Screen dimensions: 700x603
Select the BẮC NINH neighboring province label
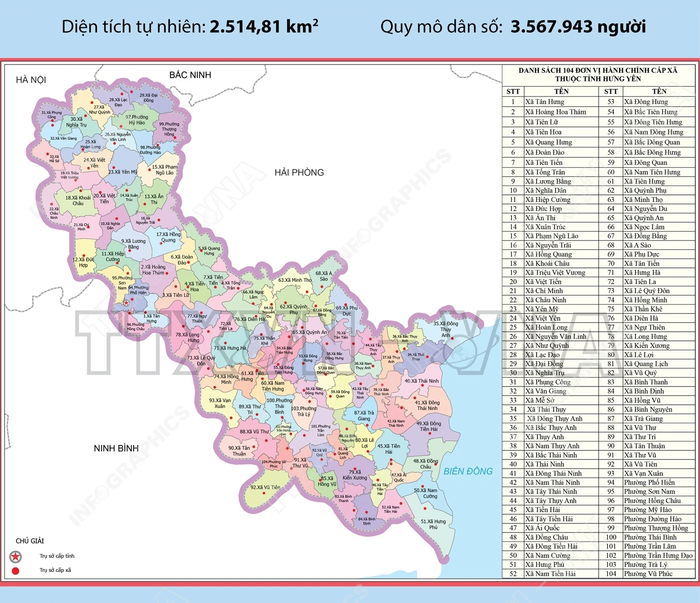(x=190, y=75)
